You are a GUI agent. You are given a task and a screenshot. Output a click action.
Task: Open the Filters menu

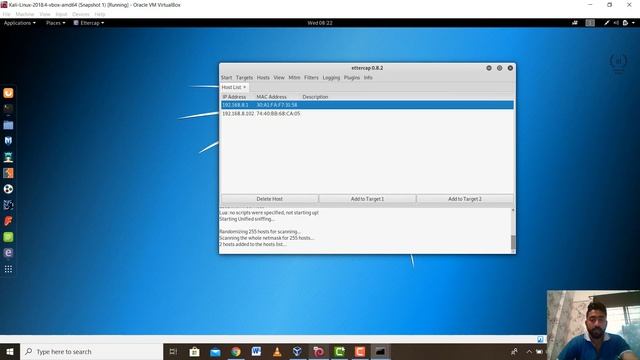point(311,78)
